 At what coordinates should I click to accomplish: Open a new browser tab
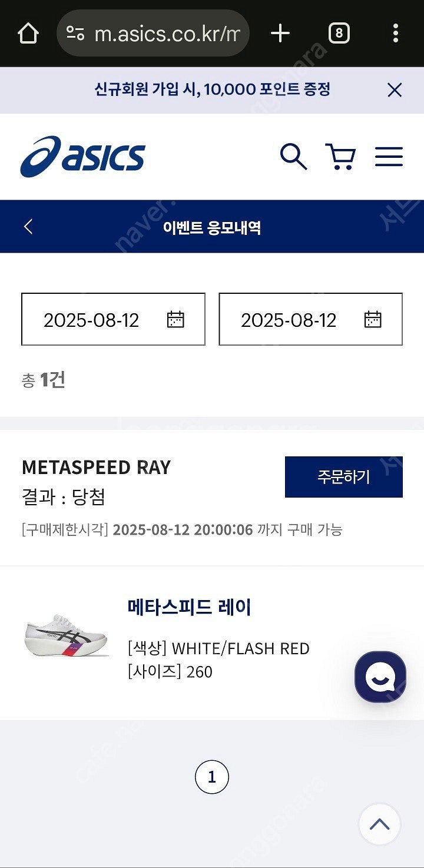[280, 34]
